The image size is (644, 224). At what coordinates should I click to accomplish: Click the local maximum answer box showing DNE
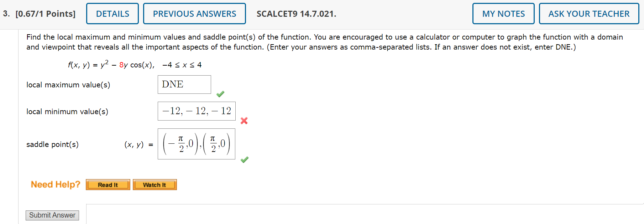[x=184, y=85]
